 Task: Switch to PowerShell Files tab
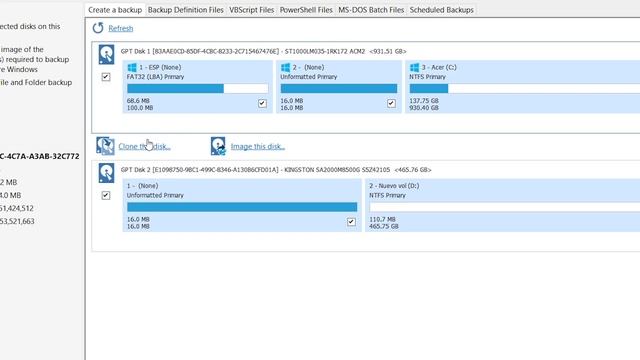pos(306,10)
